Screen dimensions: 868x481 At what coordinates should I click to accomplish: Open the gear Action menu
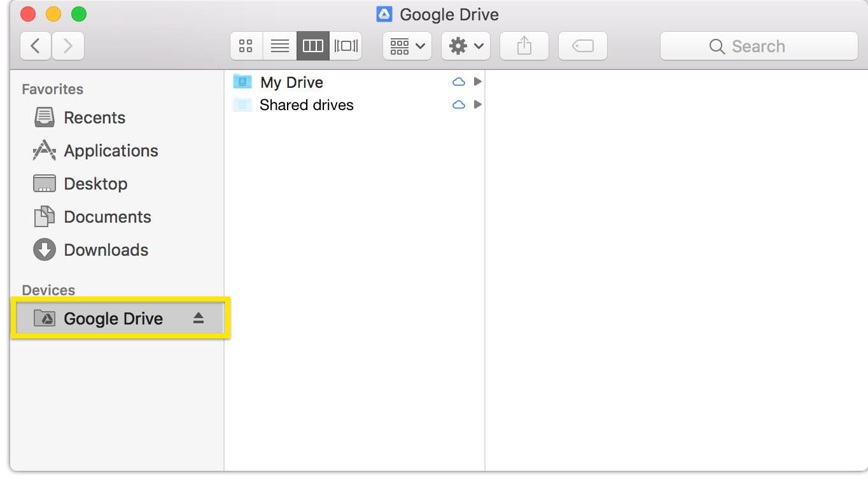(466, 46)
